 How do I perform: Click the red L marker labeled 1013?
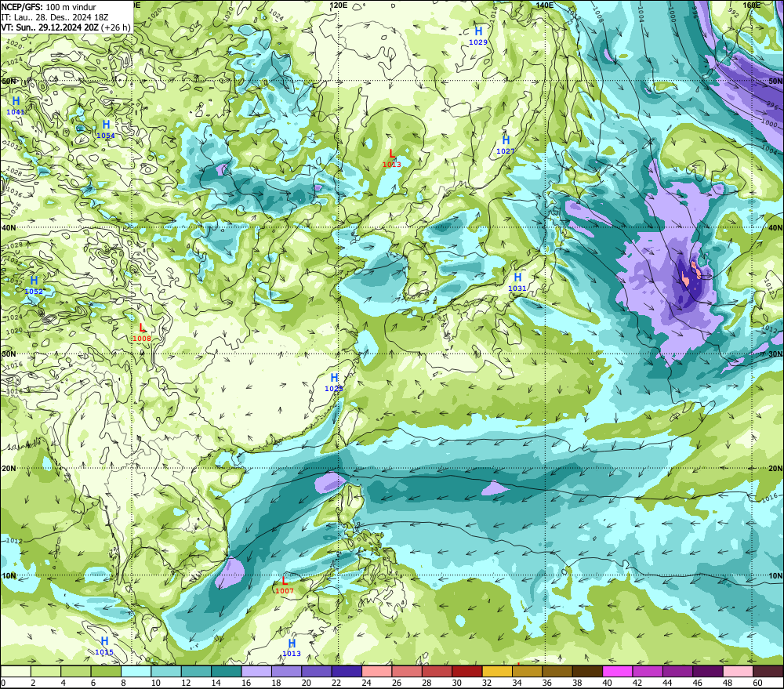pyautogui.click(x=392, y=154)
